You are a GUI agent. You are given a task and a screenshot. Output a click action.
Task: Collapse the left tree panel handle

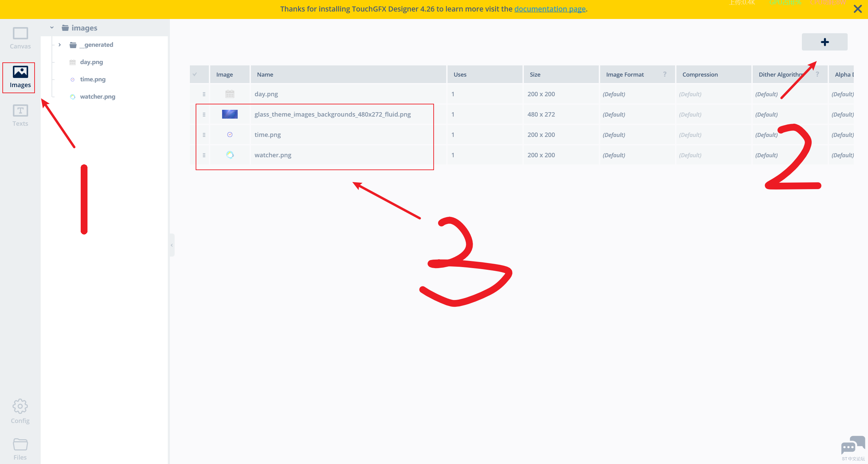coord(172,245)
